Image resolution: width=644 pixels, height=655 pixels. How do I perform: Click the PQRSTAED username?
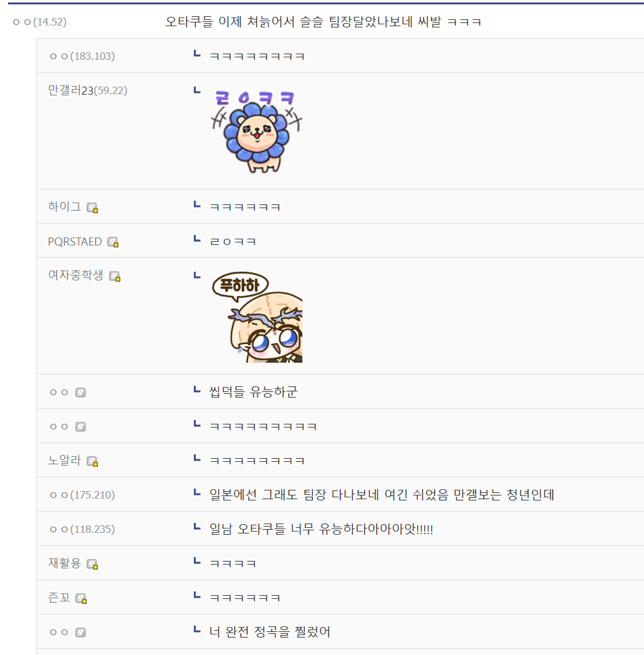75,241
